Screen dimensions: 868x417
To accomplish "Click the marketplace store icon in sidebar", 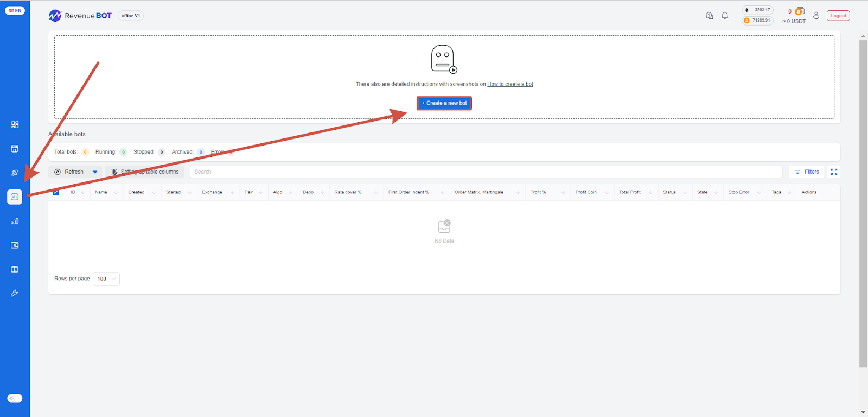I will [x=15, y=149].
